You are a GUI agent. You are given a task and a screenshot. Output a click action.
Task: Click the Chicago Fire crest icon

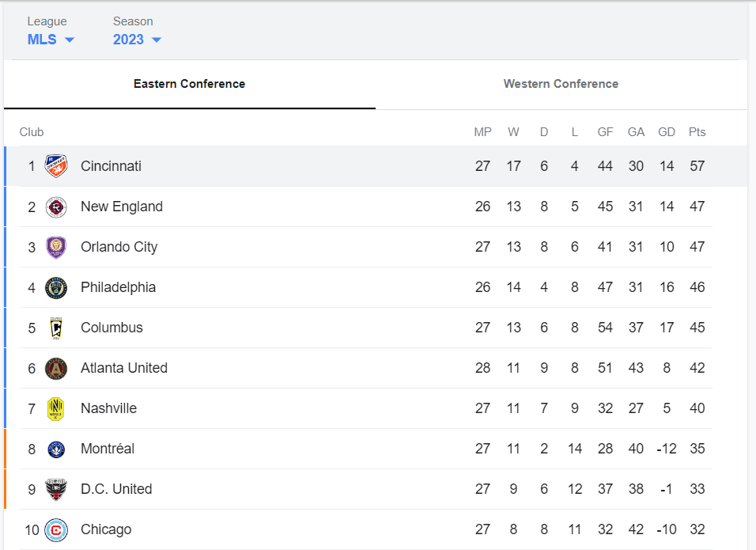56,529
